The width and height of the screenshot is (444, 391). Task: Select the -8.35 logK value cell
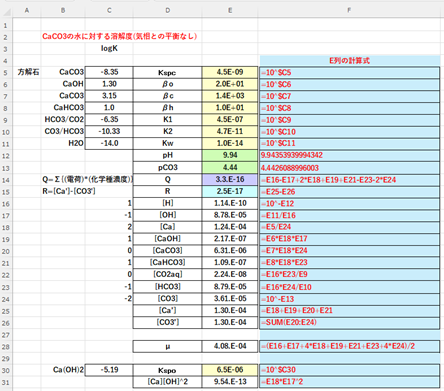[109, 72]
